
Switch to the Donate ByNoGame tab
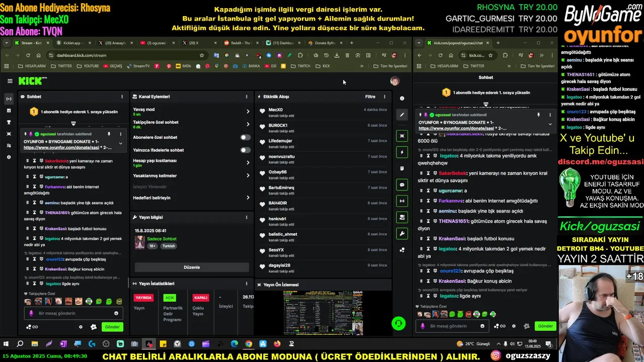pyautogui.click(x=325, y=43)
